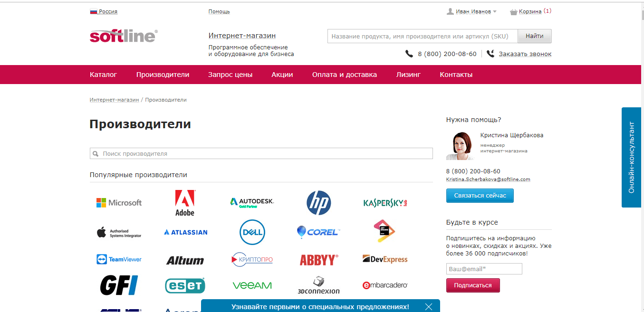
Task: Click the Kaspersky Lab logo
Action: (x=385, y=203)
